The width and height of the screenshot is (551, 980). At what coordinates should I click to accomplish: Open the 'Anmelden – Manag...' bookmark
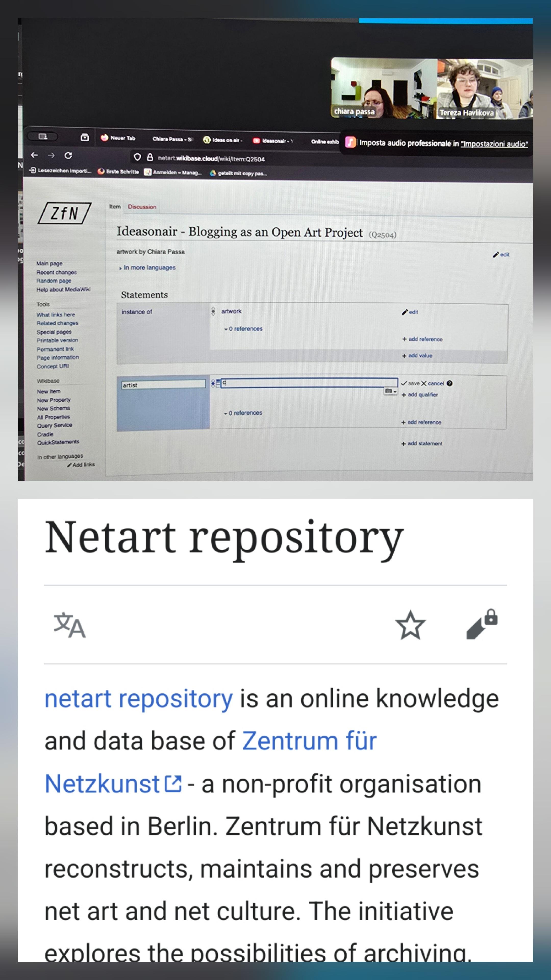(x=173, y=172)
